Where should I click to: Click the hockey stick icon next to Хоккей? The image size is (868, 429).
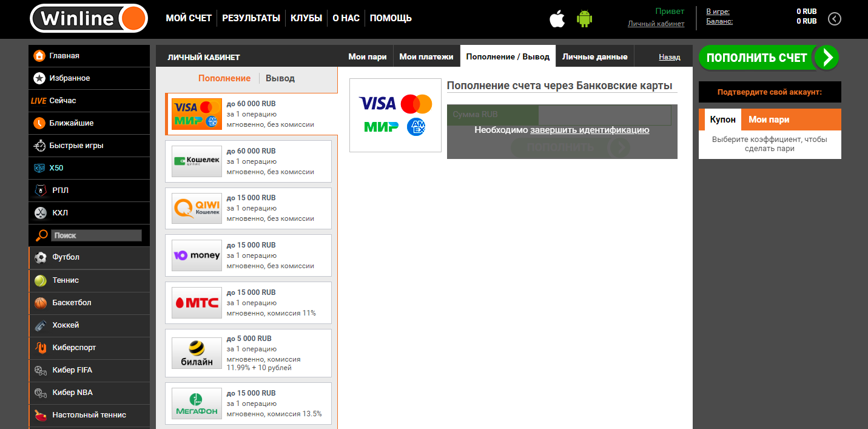pyautogui.click(x=41, y=325)
